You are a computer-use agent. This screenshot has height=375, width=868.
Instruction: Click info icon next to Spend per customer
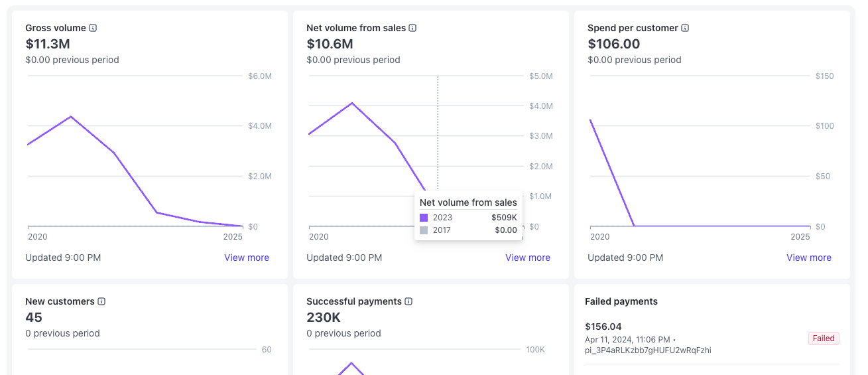[x=685, y=28]
